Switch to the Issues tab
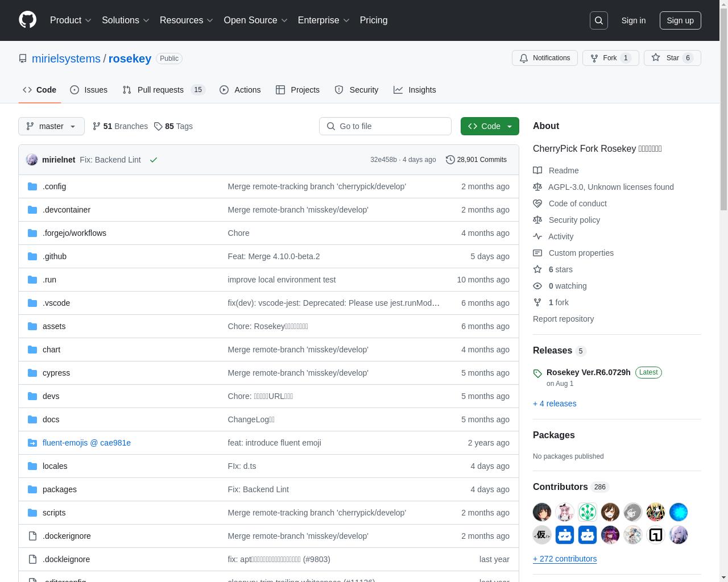 89,90
